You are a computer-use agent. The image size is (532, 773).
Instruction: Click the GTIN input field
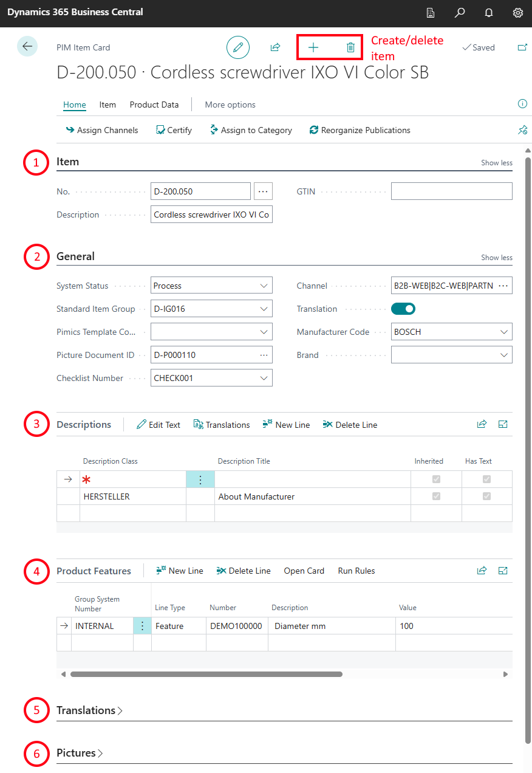tap(452, 191)
